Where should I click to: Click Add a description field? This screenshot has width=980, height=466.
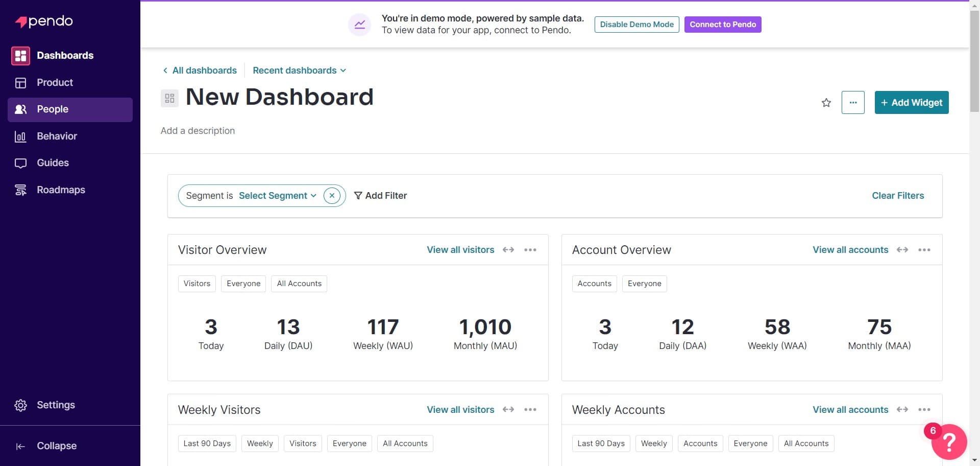click(x=198, y=131)
